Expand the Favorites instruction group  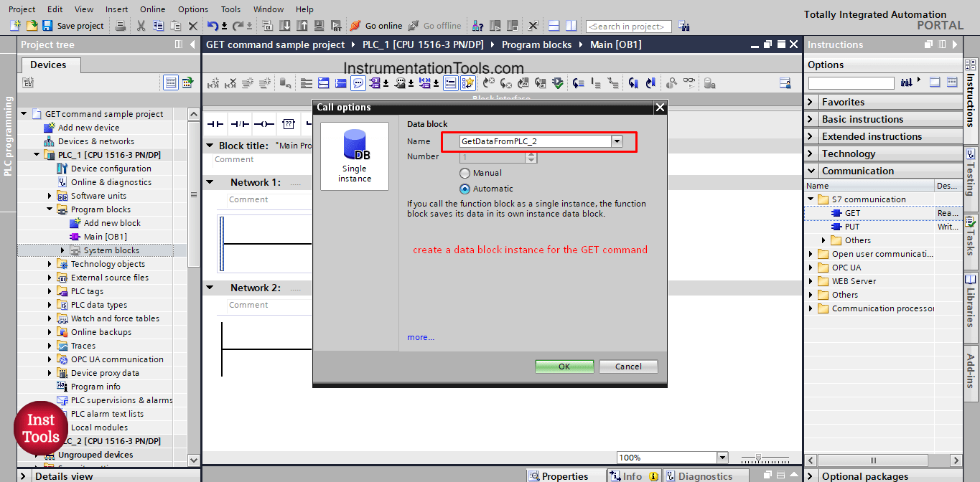(811, 102)
